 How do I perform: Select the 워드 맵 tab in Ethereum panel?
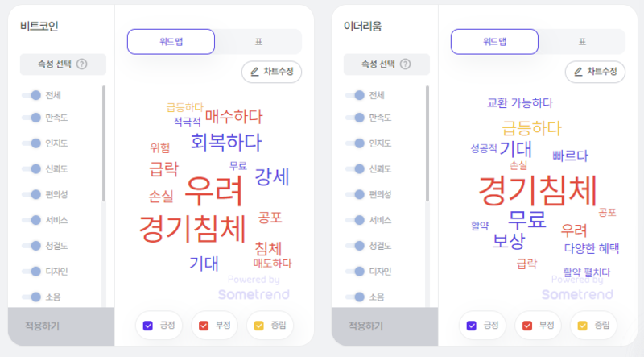coord(494,42)
